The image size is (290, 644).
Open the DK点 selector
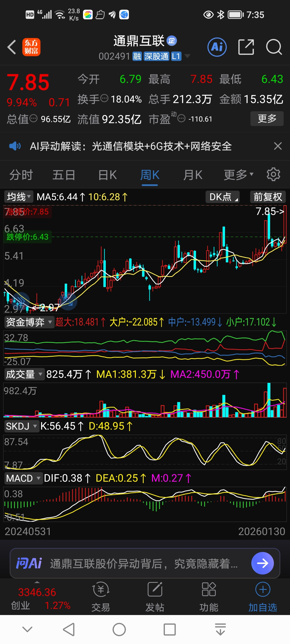[223, 197]
